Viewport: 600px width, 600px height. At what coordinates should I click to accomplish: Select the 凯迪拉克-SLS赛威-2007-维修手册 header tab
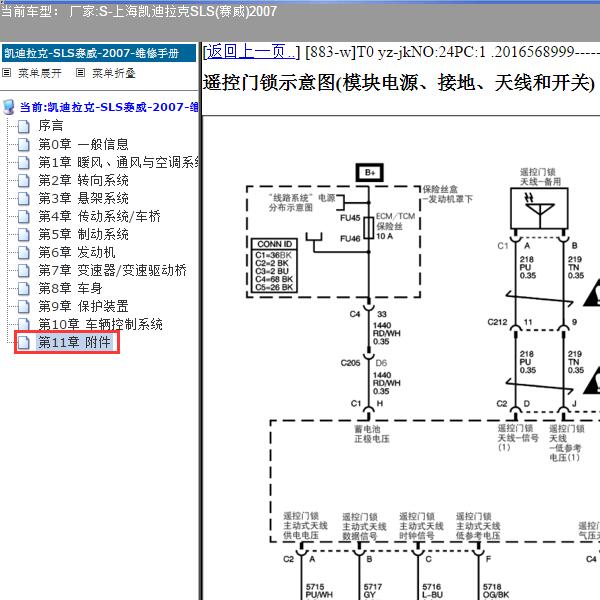pyautogui.click(x=99, y=53)
